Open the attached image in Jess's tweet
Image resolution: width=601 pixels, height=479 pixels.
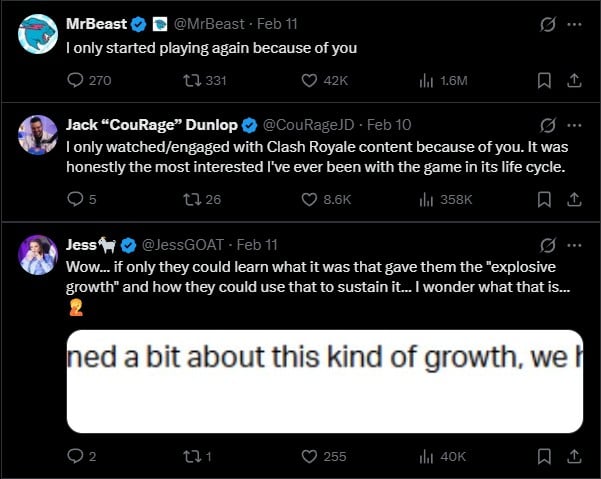325,380
